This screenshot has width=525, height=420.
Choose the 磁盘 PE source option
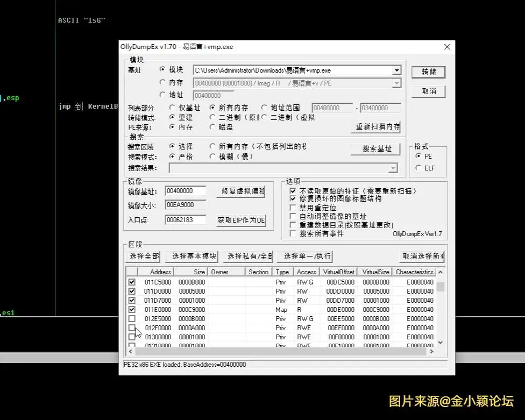click(213, 127)
